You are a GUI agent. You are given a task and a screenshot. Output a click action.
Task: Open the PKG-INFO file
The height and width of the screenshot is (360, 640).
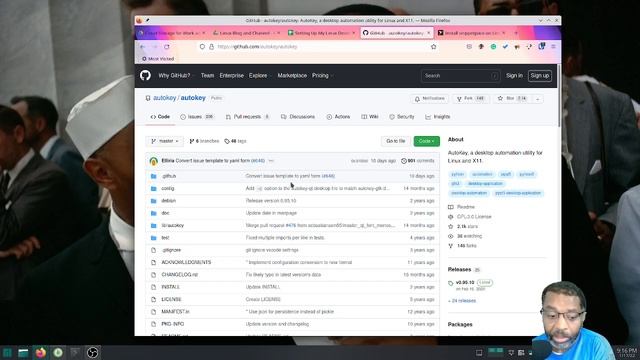point(173,324)
